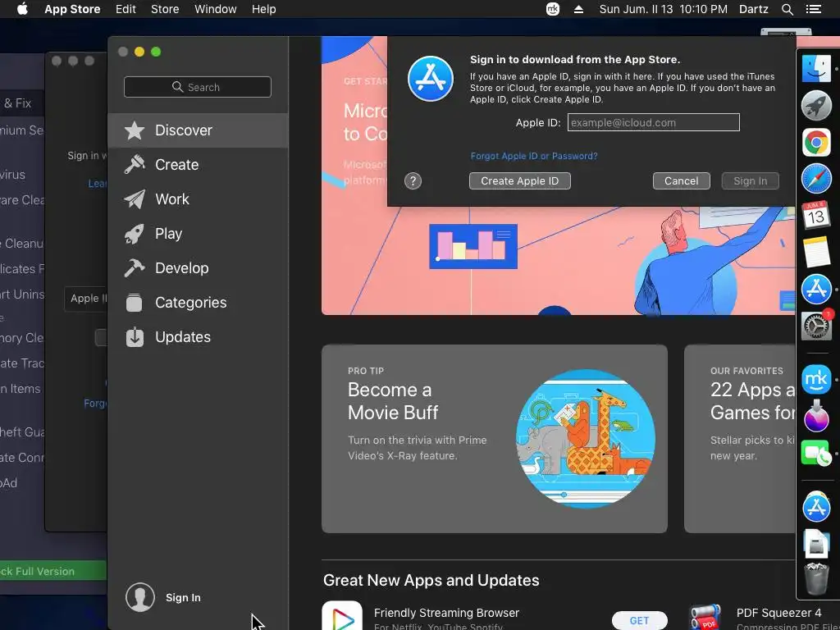The width and height of the screenshot is (840, 630).
Task: Click the Friendly Streaming Browser title text
Action: click(446, 612)
